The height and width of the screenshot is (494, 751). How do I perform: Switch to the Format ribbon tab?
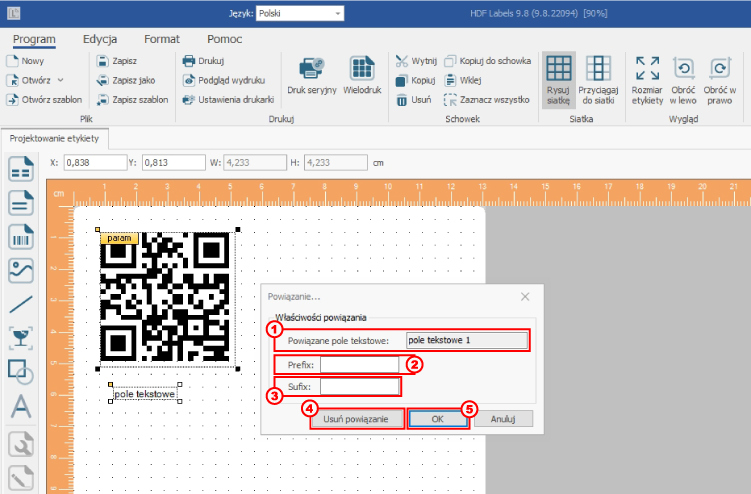pos(162,39)
